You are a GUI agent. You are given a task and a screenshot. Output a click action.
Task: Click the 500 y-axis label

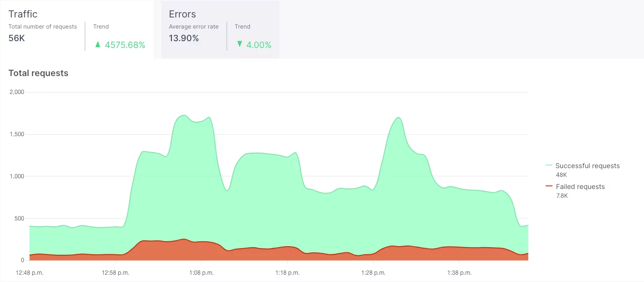pyautogui.click(x=19, y=219)
